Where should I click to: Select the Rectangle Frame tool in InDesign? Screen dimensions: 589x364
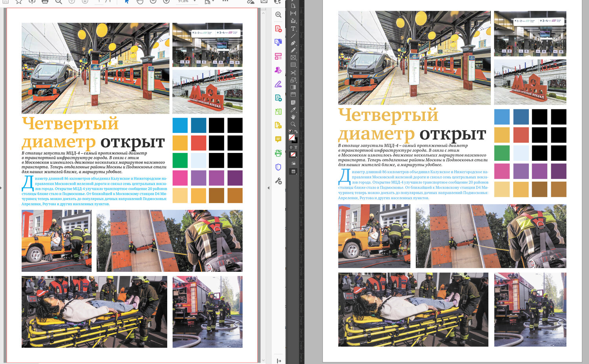coord(293,58)
